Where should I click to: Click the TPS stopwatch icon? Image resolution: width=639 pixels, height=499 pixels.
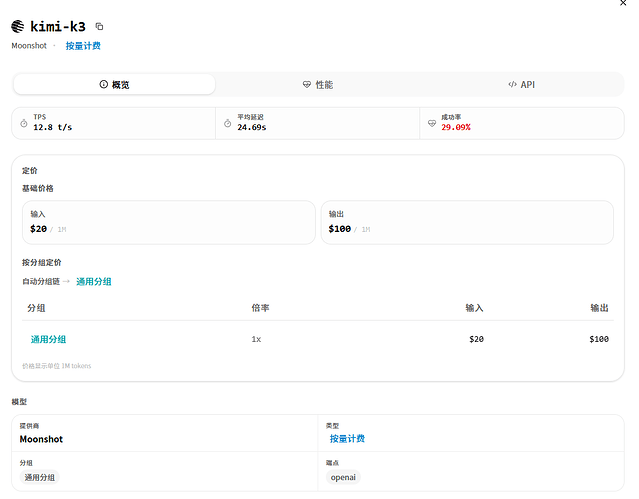24,123
